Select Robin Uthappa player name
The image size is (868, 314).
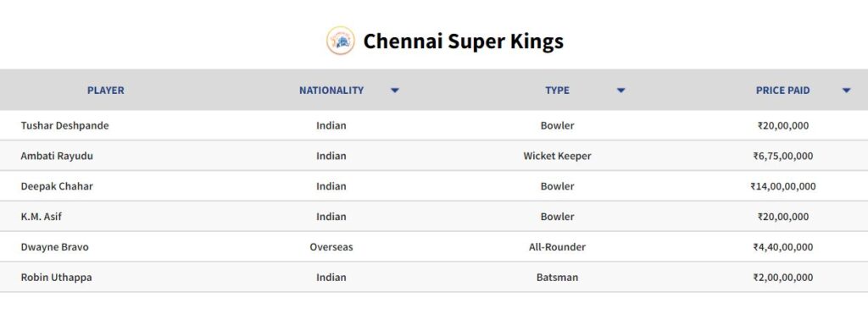click(x=57, y=278)
